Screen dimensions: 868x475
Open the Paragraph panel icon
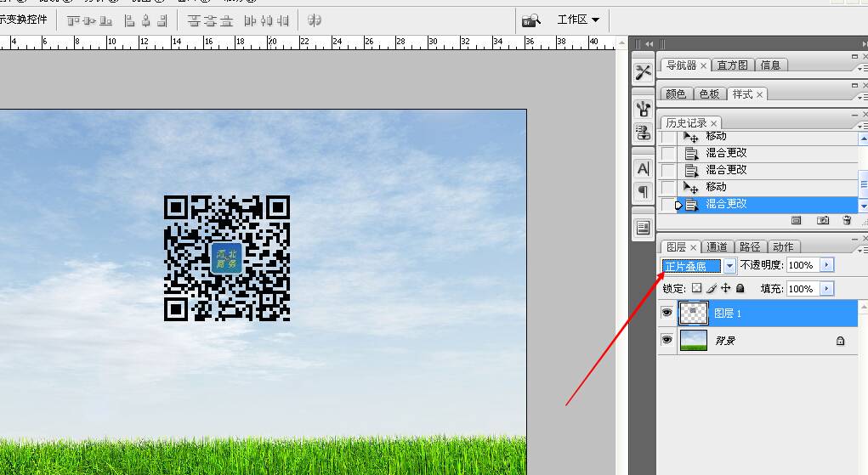tap(644, 192)
